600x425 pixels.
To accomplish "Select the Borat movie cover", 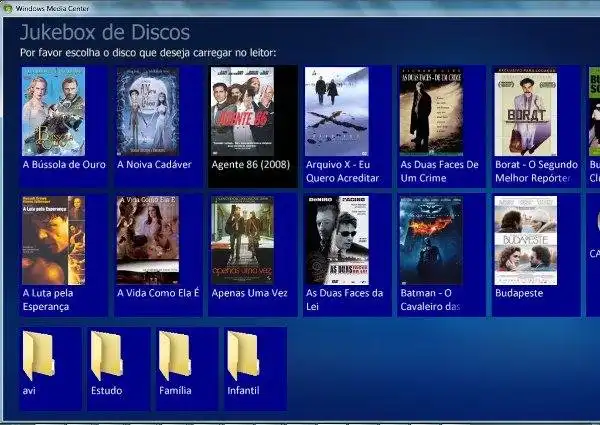I will pyautogui.click(x=526, y=111).
